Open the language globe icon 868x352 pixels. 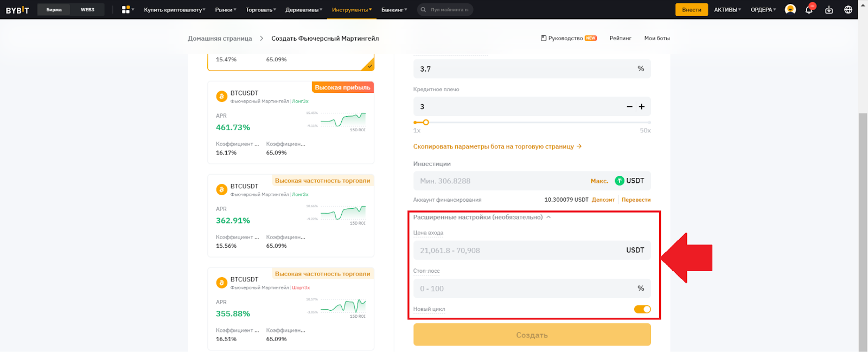pos(848,10)
